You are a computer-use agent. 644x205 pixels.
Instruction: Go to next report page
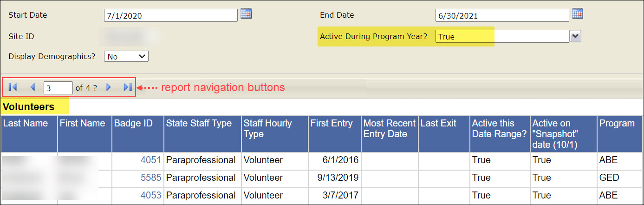[x=109, y=87]
